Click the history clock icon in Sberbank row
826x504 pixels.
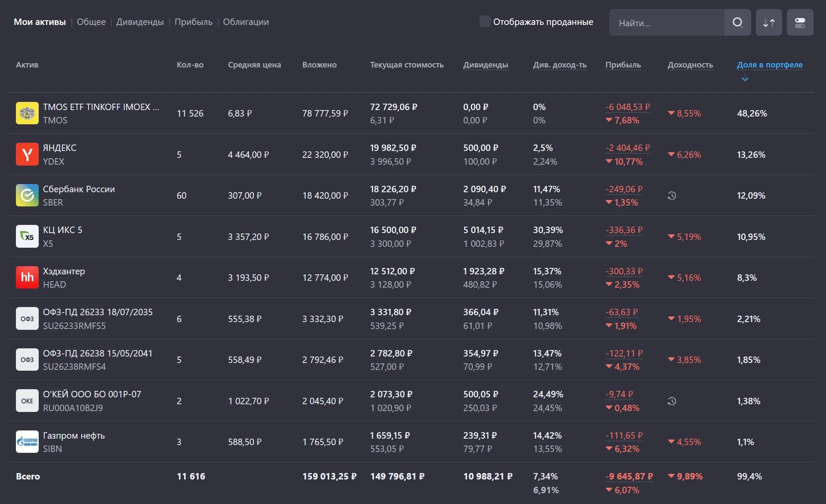click(x=672, y=196)
